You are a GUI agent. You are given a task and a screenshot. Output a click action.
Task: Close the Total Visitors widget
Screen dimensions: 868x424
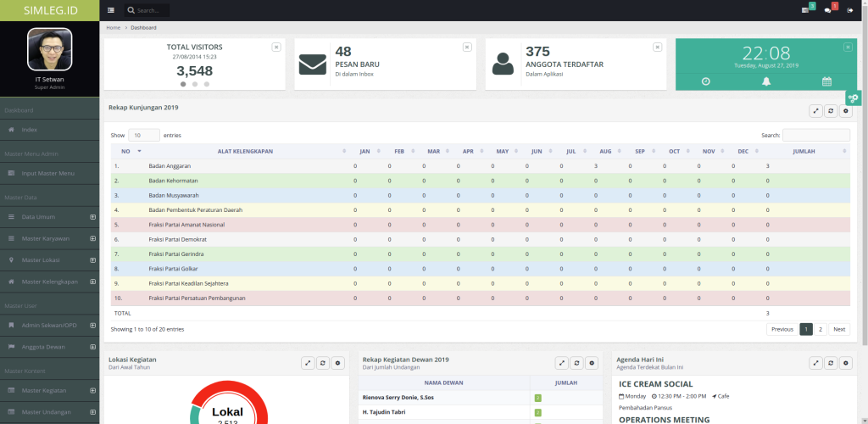[276, 47]
